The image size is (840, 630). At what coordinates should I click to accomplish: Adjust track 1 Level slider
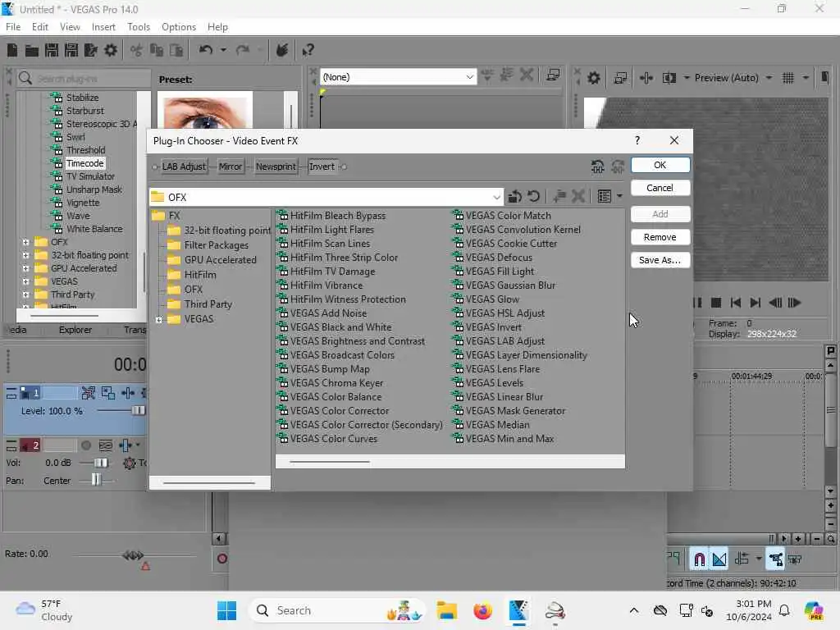coord(138,411)
